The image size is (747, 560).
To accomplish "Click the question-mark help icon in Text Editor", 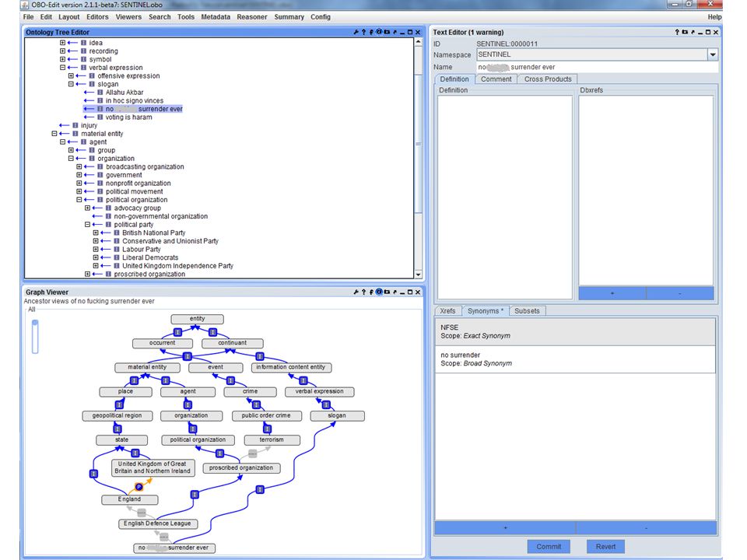I will coord(677,32).
